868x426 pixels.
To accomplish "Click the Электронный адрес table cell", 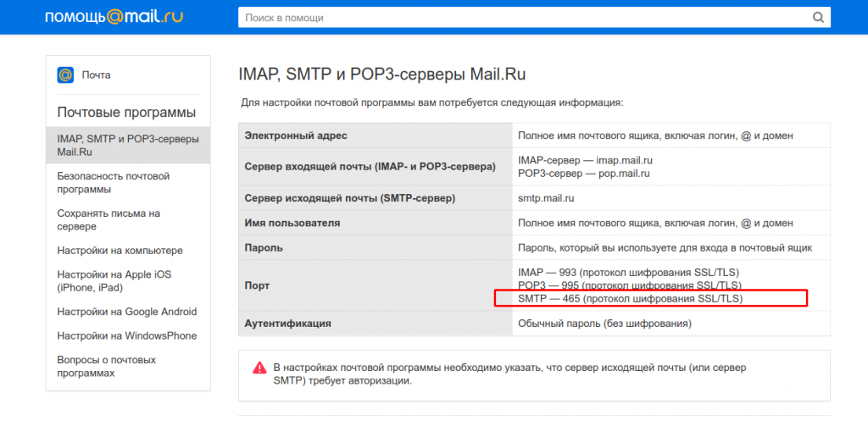I will pos(376,136).
